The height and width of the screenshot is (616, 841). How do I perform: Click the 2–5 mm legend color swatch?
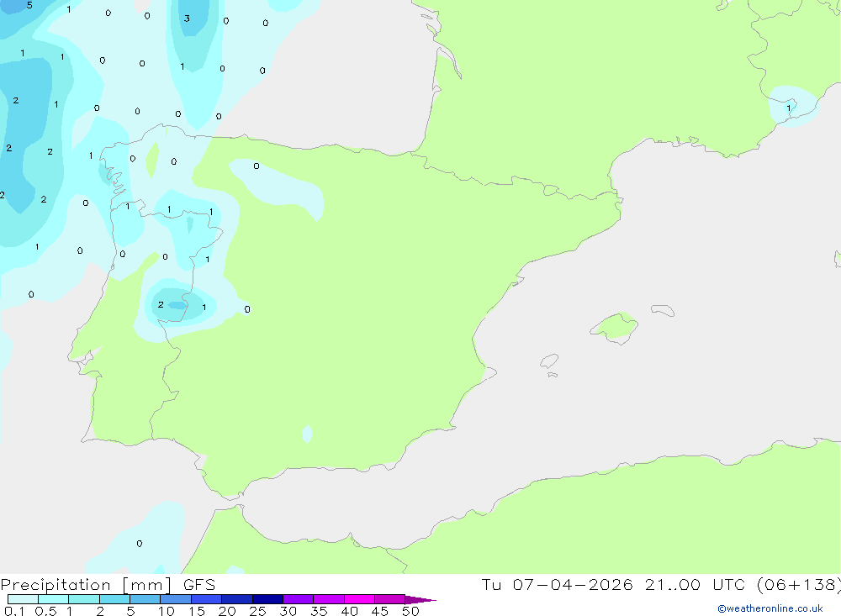[114, 599]
